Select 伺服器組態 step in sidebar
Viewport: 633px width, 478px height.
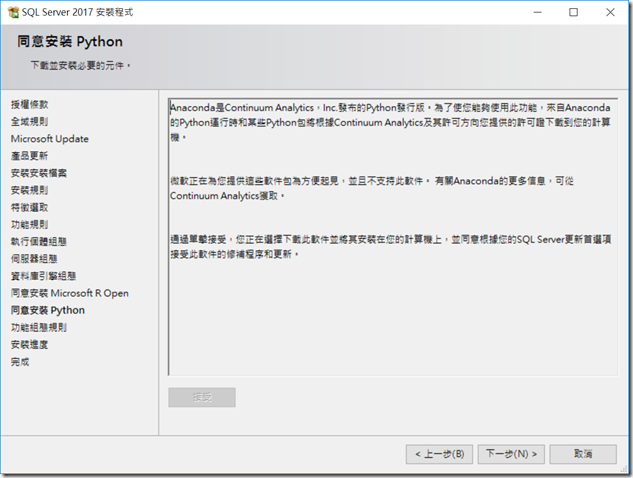(x=34, y=259)
